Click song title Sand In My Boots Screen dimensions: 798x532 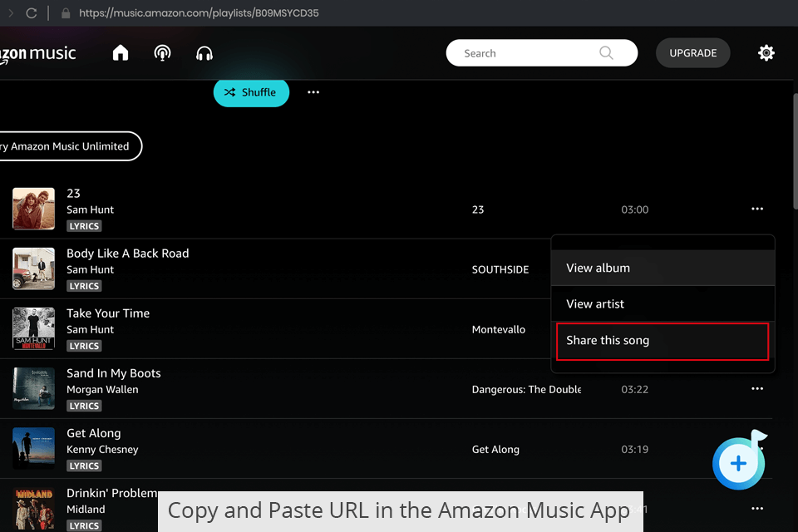[x=114, y=373]
